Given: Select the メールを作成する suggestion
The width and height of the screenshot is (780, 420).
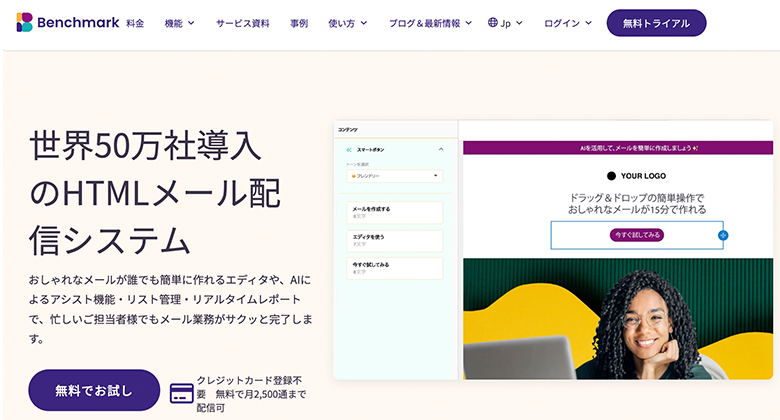Looking at the screenshot, I should 394,212.
